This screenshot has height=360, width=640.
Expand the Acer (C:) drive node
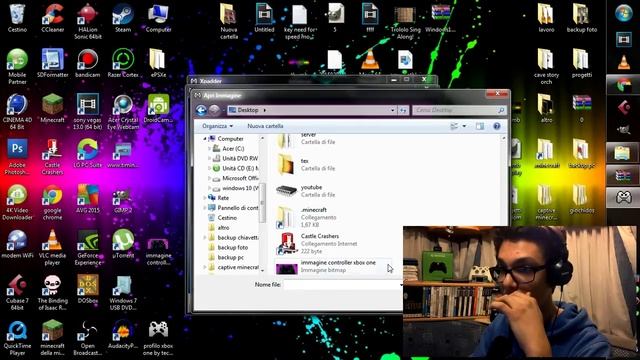pos(209,149)
